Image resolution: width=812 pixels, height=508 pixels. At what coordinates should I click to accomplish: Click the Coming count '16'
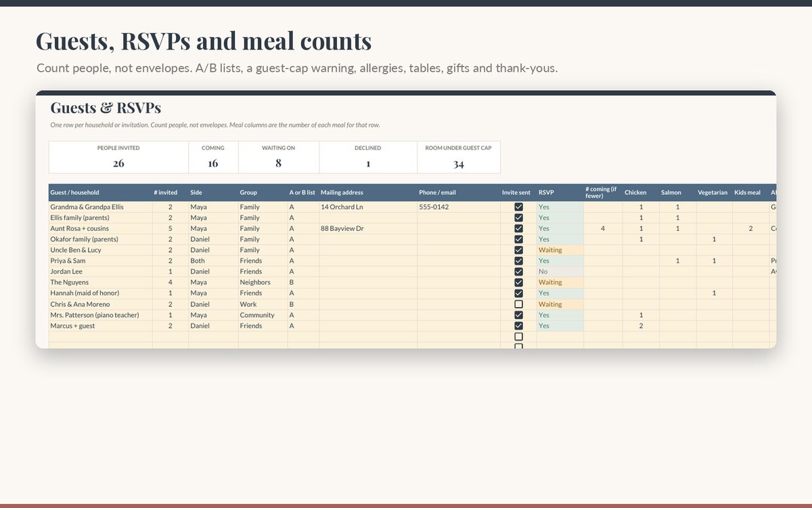213,163
